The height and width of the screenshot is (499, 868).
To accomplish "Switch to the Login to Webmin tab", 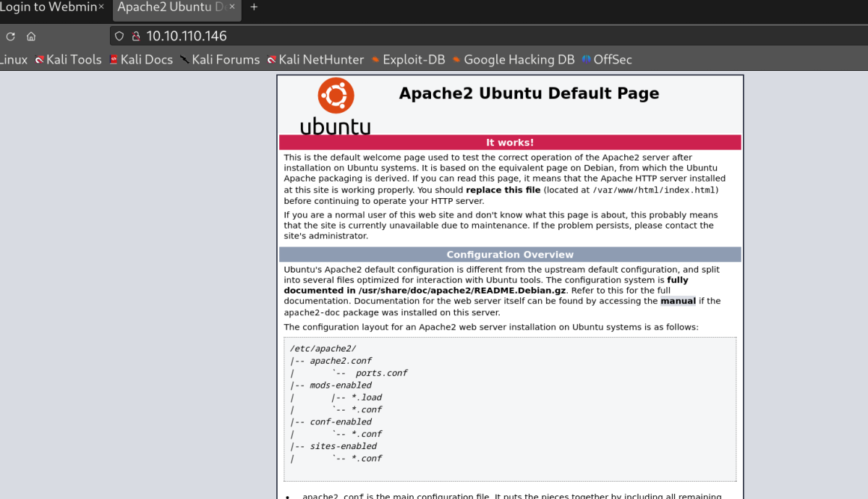I will [47, 7].
